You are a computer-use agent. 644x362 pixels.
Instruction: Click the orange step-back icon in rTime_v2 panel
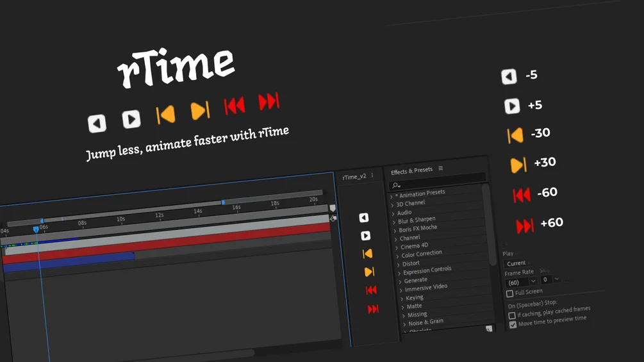tap(368, 254)
